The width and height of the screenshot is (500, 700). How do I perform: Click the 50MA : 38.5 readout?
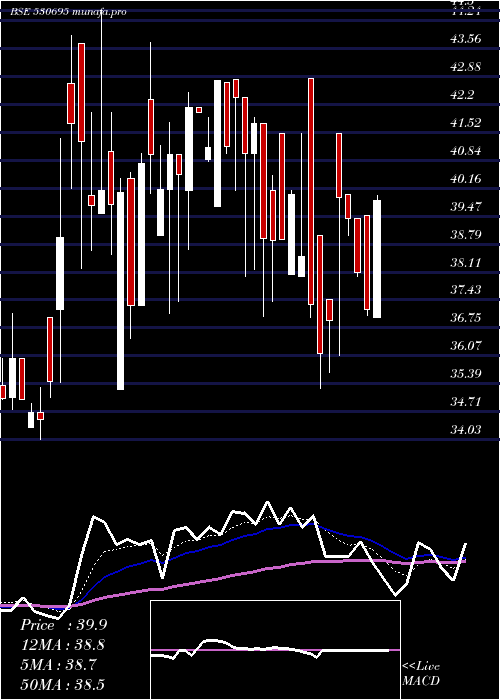63,684
